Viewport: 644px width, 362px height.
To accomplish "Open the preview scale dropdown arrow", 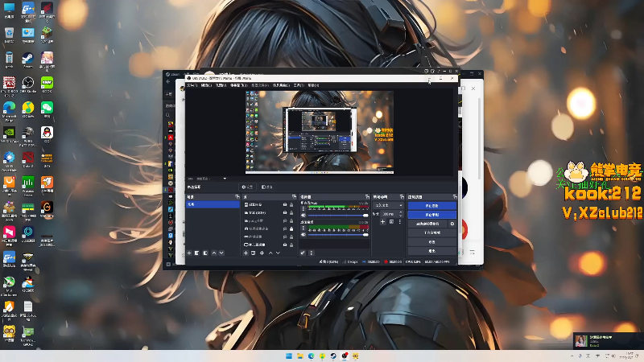I will pos(225,179).
